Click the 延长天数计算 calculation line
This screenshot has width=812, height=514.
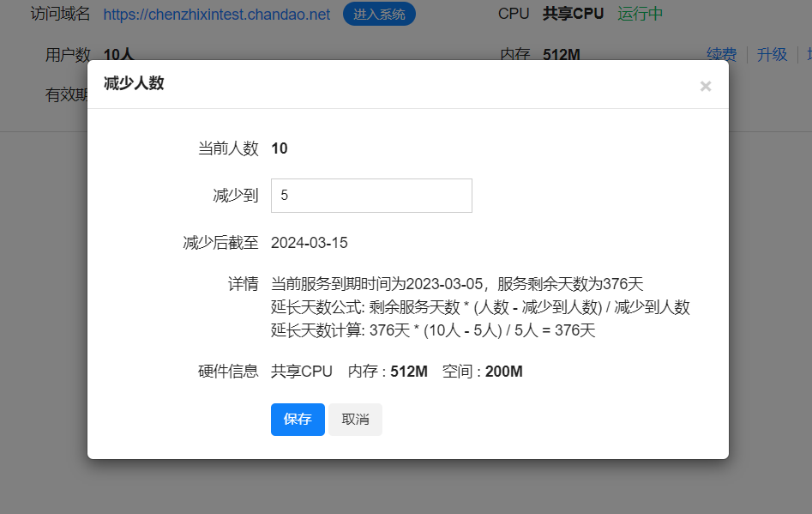433,330
